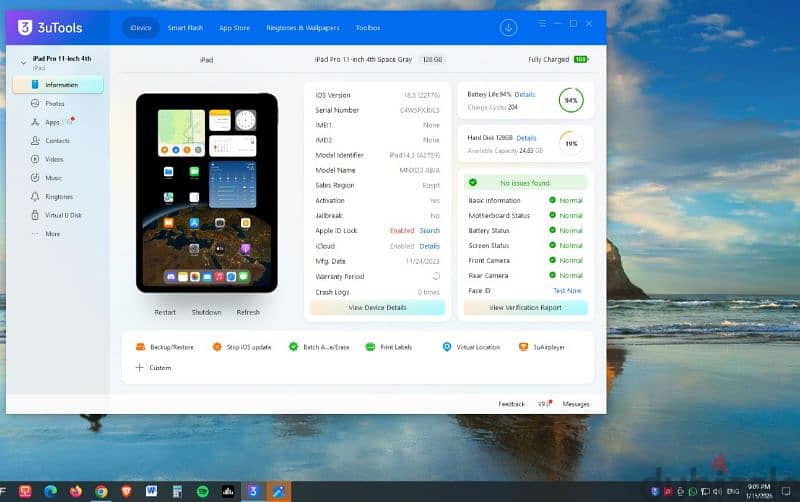Click the V9 version indicator
This screenshot has height=502, width=800.
pos(544,404)
